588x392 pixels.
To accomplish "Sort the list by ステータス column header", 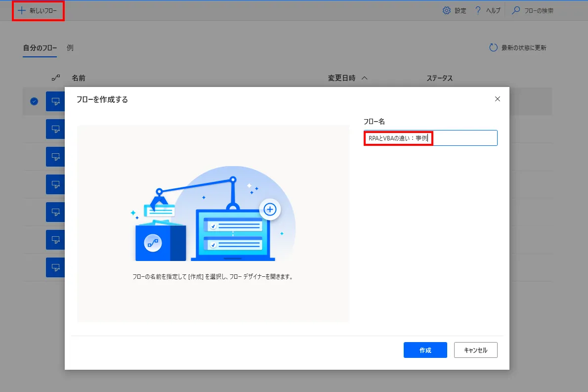I will pos(439,78).
